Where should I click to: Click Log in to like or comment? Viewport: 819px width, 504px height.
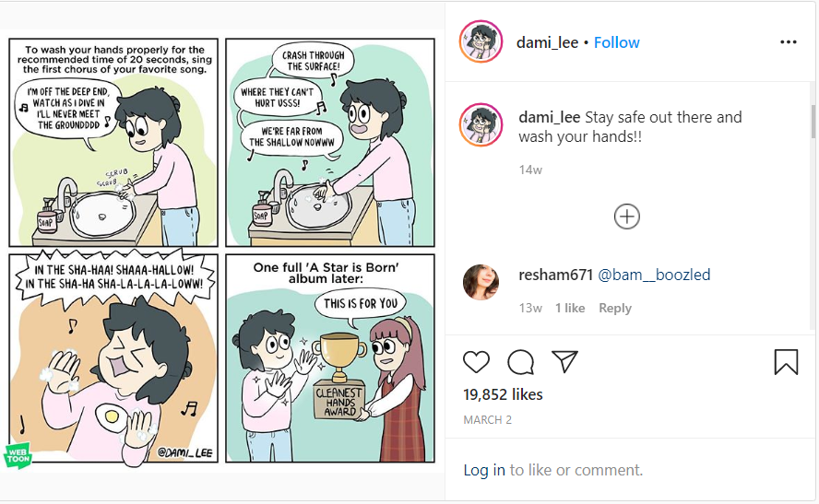(x=483, y=470)
